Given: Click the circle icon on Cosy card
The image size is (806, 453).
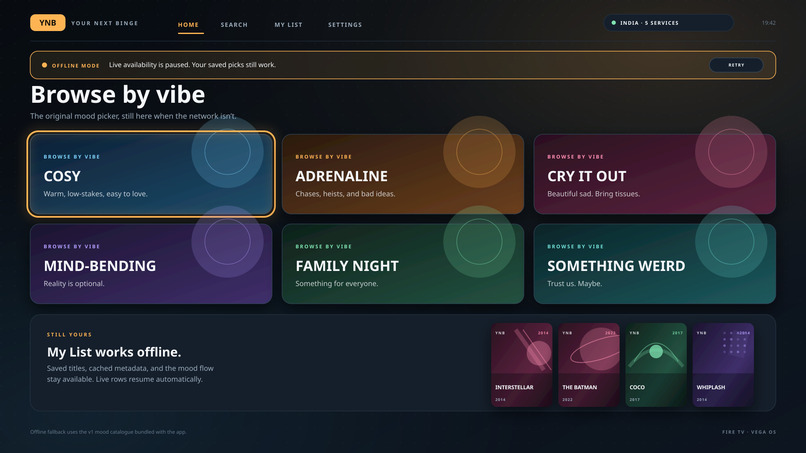Looking at the screenshot, I should coord(227,152).
